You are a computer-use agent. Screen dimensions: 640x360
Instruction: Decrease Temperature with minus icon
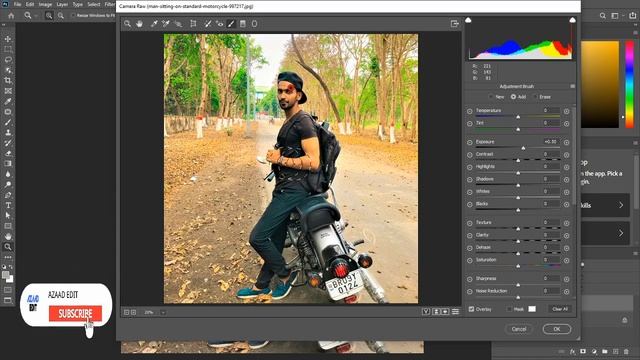tap(469, 111)
